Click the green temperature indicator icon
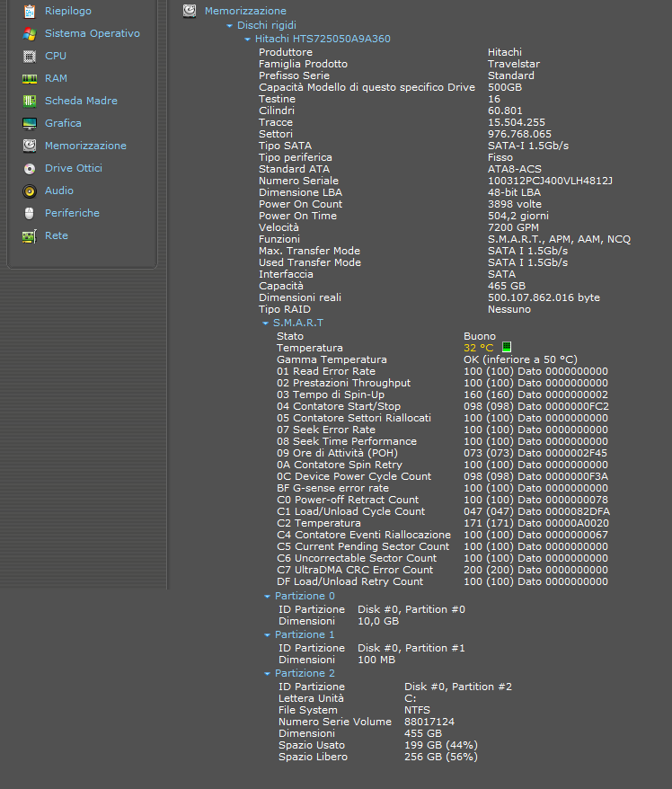The image size is (672, 789). click(507, 347)
